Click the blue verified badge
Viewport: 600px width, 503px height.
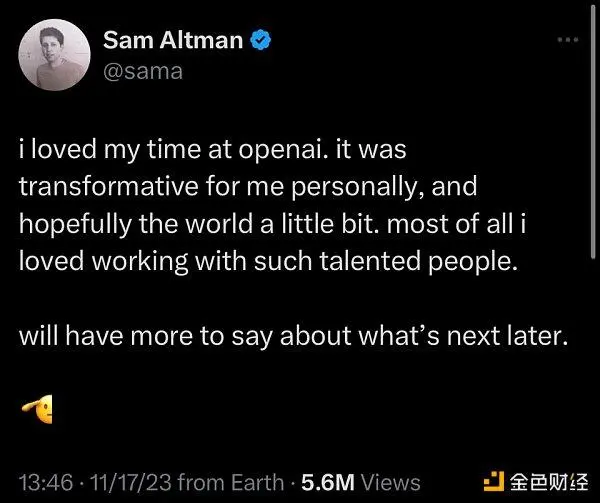coord(261,39)
